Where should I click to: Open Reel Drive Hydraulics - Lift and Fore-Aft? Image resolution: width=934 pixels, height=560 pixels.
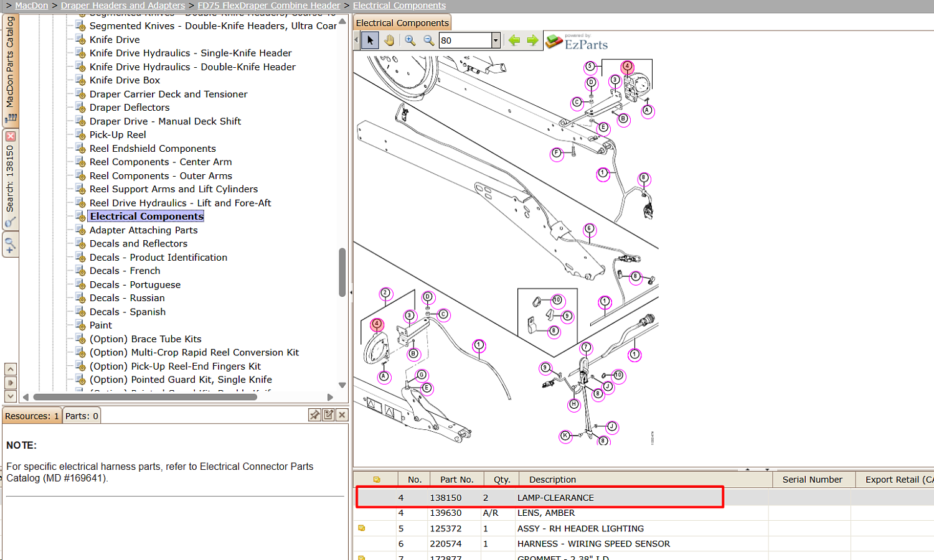tap(181, 203)
